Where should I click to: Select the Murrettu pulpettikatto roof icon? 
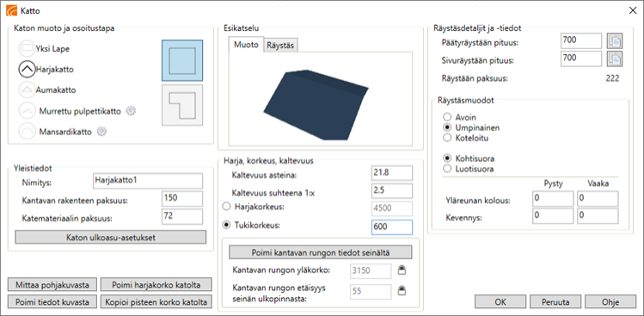coord(27,111)
